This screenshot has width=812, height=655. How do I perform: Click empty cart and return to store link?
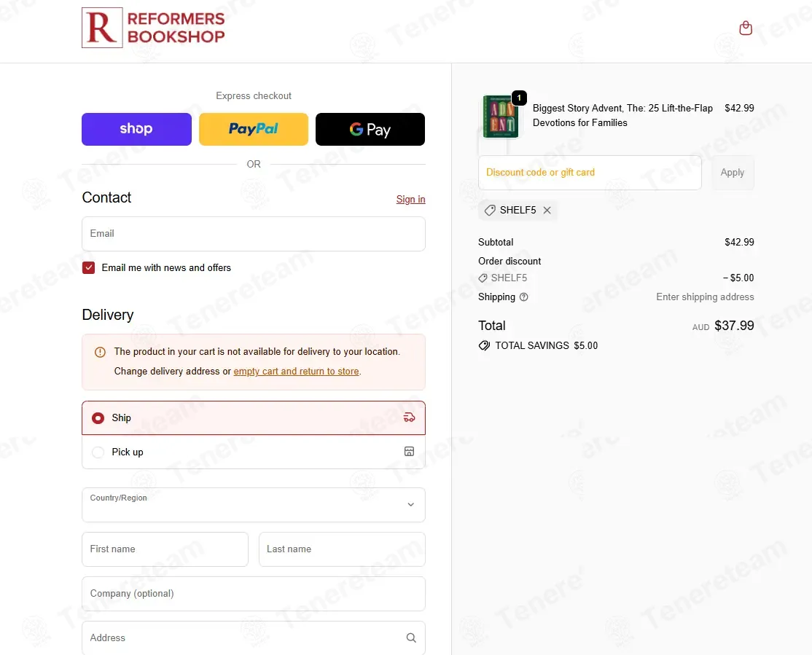[296, 372]
